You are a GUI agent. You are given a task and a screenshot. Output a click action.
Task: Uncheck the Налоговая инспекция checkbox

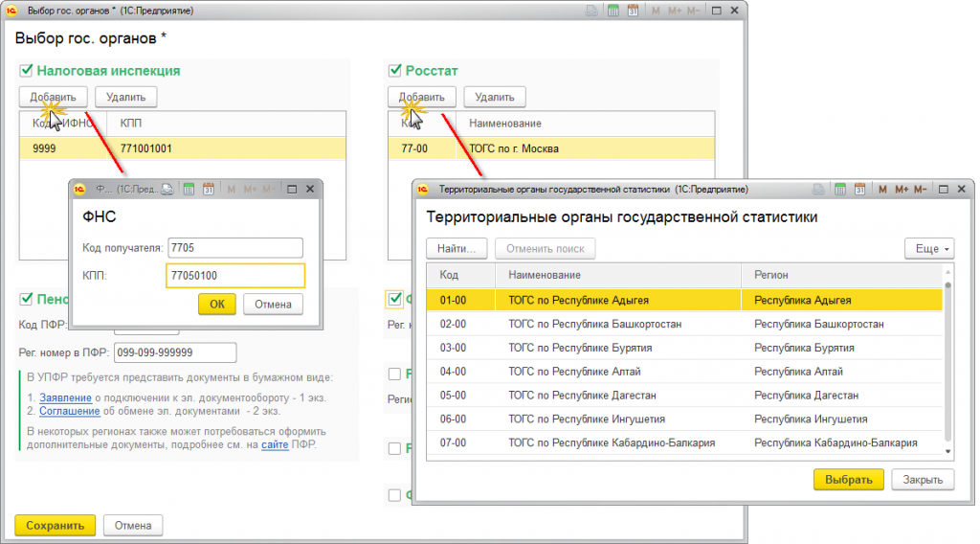pyautogui.click(x=25, y=71)
